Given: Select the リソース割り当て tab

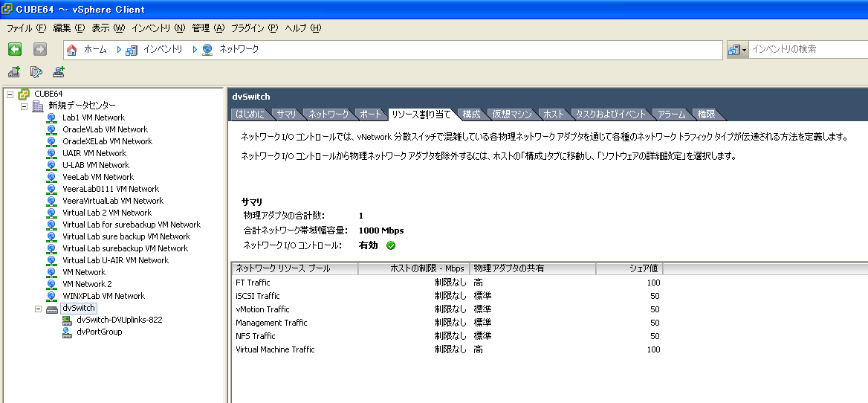Looking at the screenshot, I should coord(421,115).
